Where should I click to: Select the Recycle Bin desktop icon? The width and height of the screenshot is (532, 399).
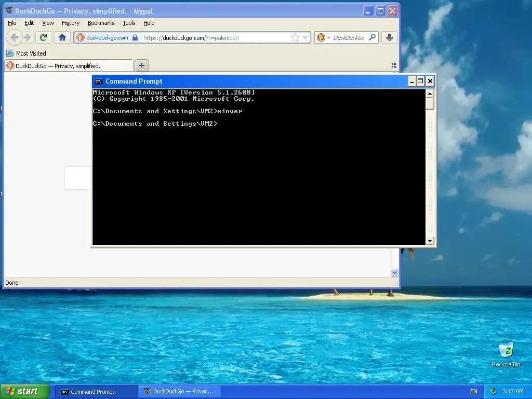click(x=506, y=355)
